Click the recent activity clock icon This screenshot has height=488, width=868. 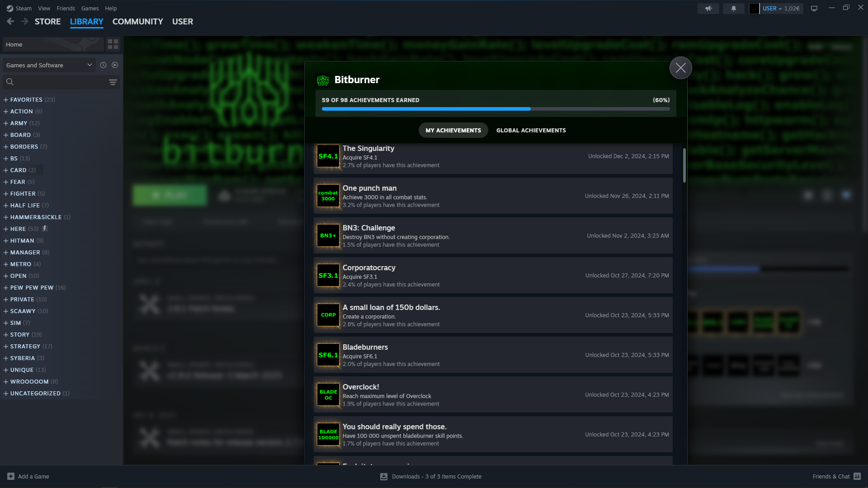[103, 65]
